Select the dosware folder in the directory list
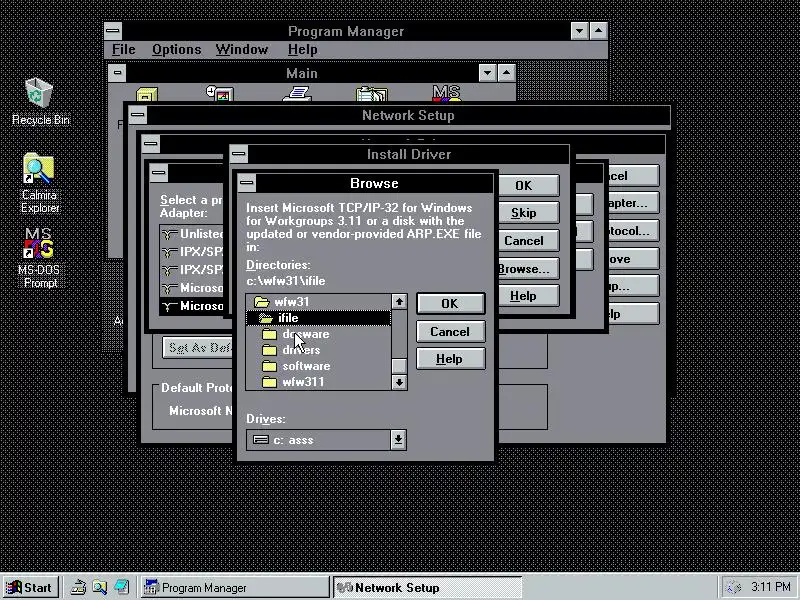The width and height of the screenshot is (800, 600). [319, 334]
